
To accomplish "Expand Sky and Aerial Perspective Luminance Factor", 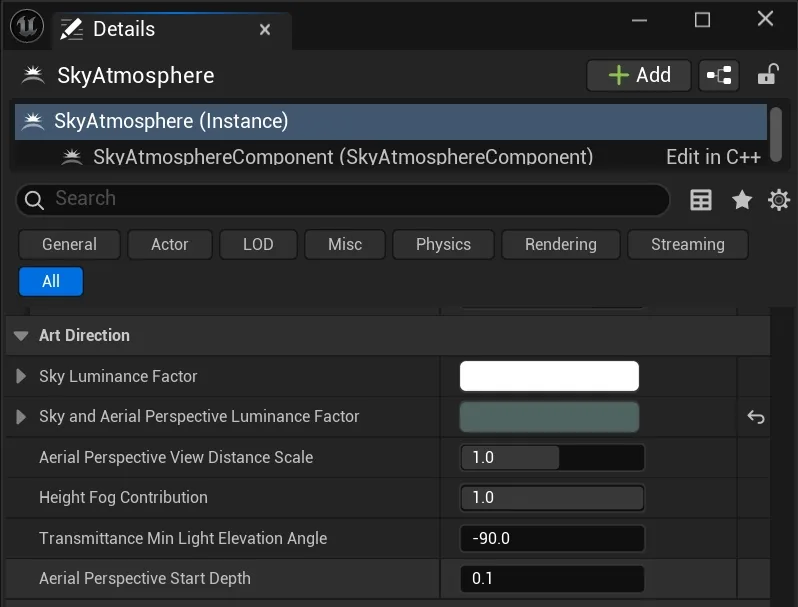I will [x=21, y=417].
